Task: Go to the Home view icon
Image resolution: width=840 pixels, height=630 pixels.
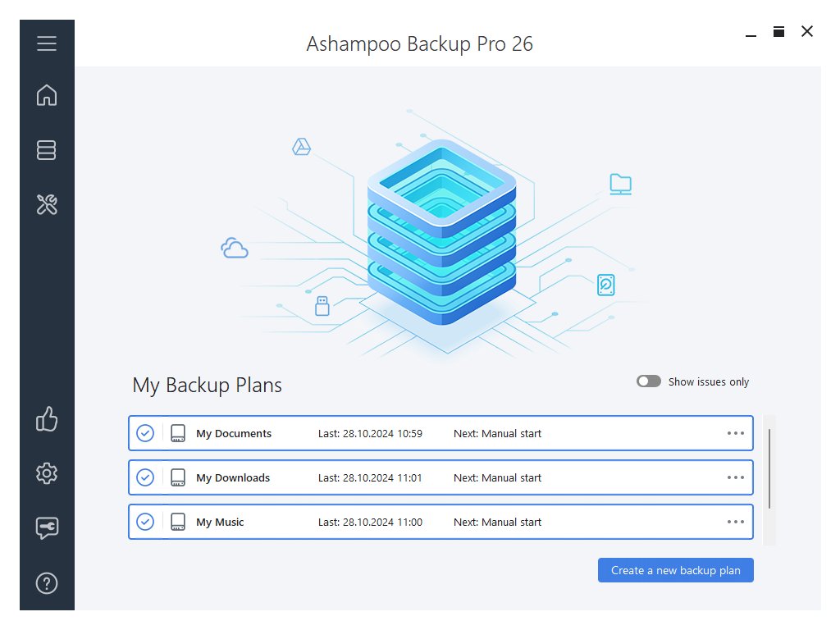Action: coord(47,95)
